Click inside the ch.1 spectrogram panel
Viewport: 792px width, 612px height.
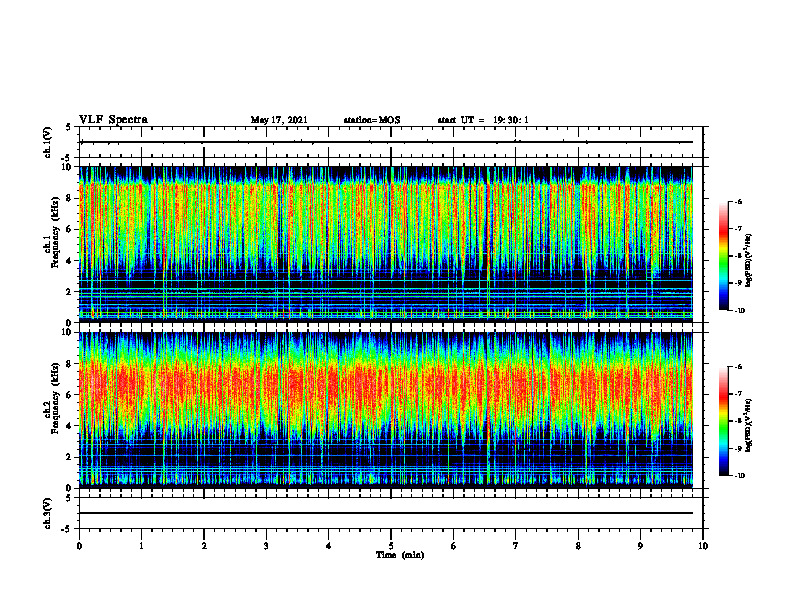coord(386,244)
